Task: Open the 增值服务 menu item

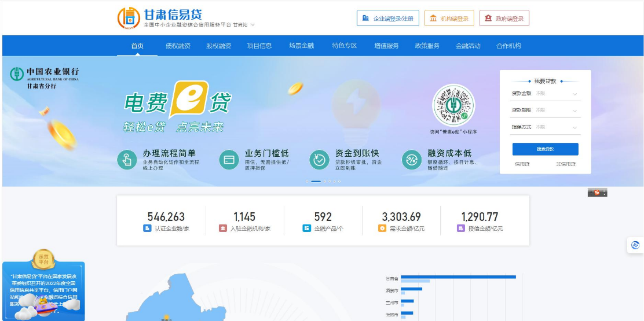Action: tap(386, 46)
